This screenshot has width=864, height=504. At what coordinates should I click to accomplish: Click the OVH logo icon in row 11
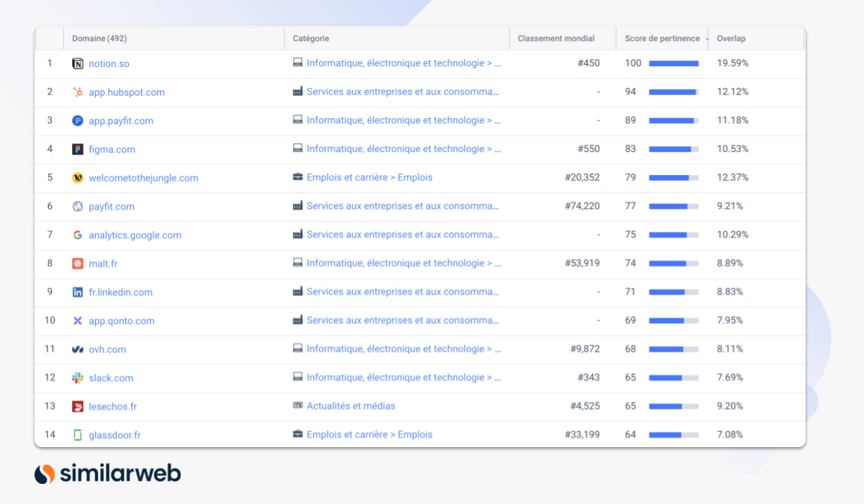(78, 349)
